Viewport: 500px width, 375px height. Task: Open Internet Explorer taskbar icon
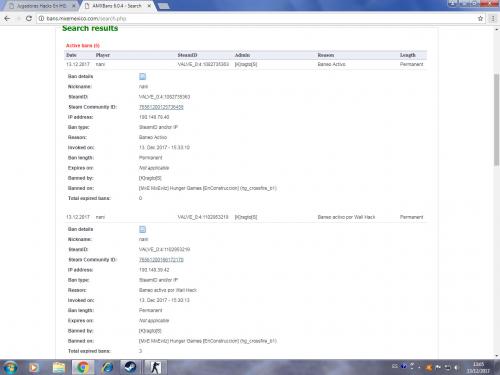click(x=107, y=367)
